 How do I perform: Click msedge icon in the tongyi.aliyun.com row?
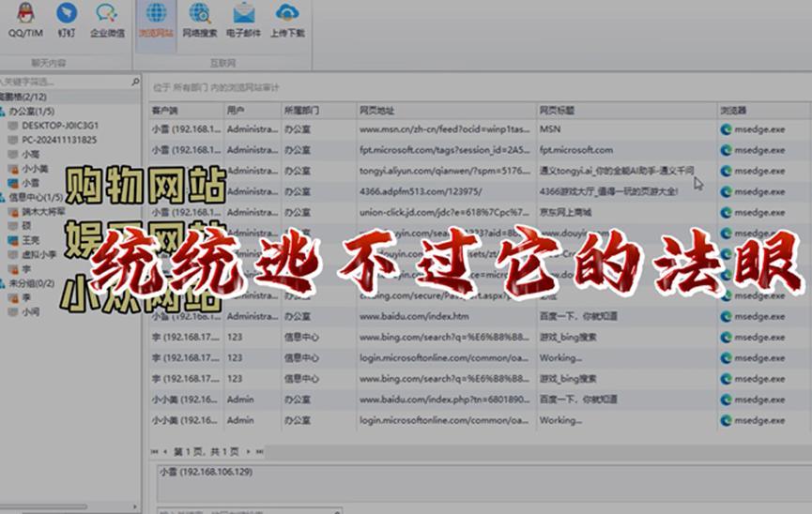coord(726,171)
